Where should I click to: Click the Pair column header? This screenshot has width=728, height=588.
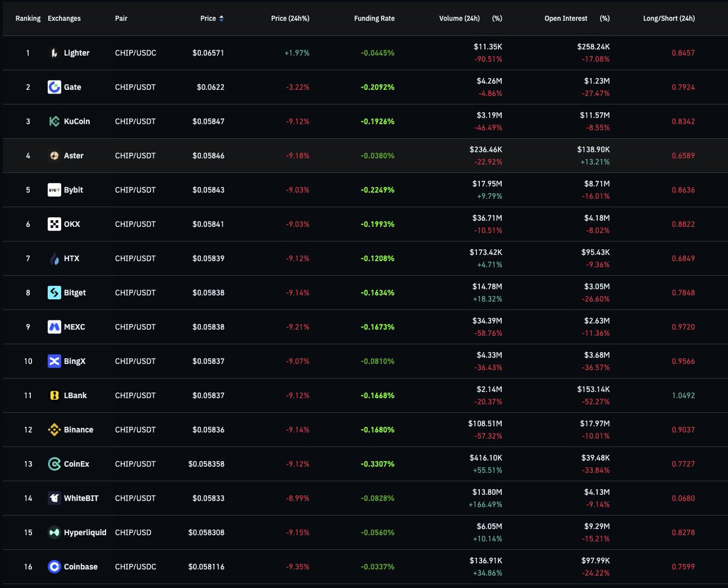pos(121,18)
